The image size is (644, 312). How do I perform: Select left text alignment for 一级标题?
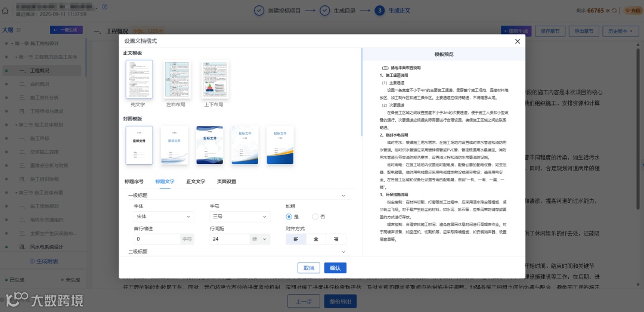[296, 239]
